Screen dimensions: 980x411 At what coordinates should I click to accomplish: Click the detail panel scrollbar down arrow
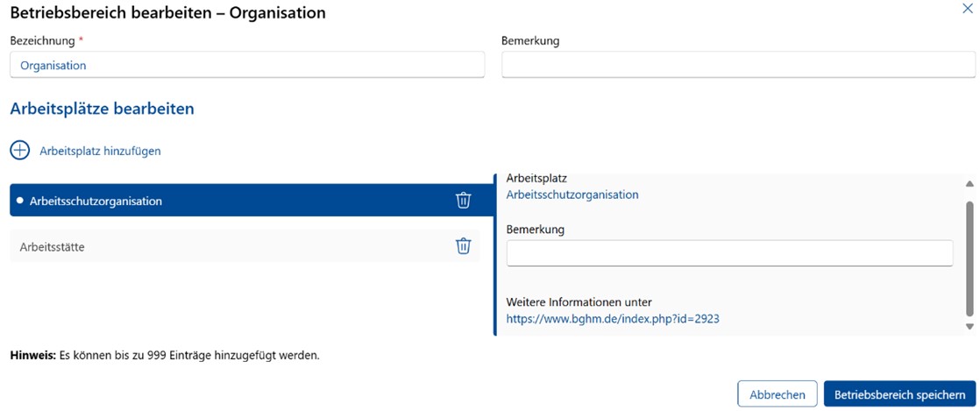point(969,327)
